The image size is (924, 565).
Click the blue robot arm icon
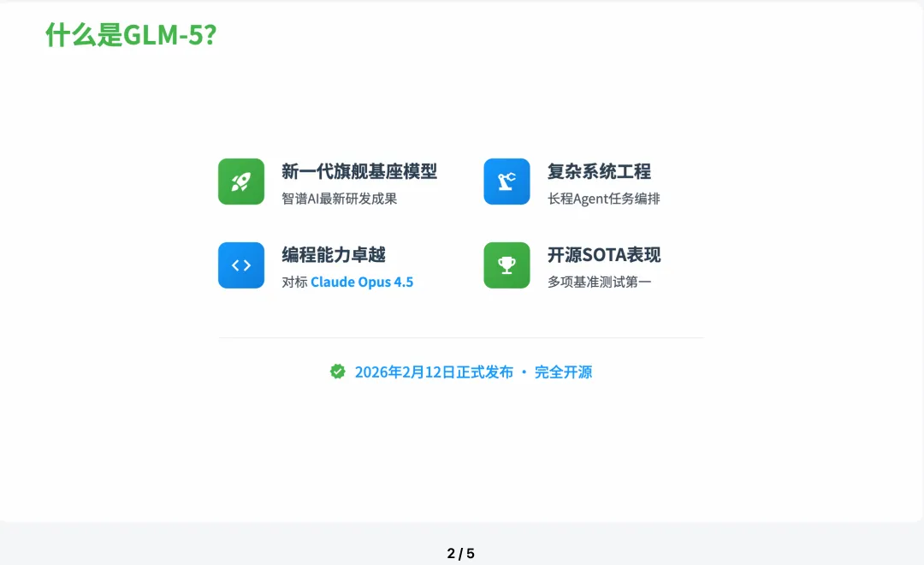506,181
